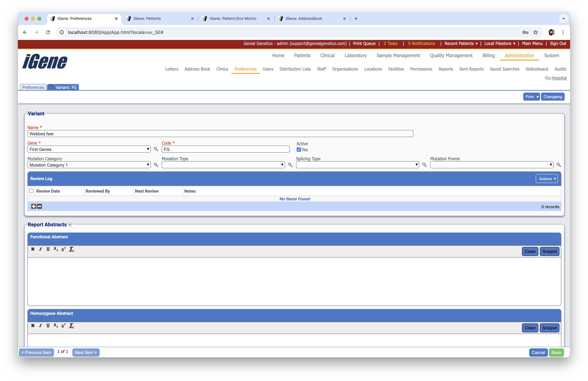Tick the Review Log select-all checkbox
Screen dimensions: 588x381
31,191
